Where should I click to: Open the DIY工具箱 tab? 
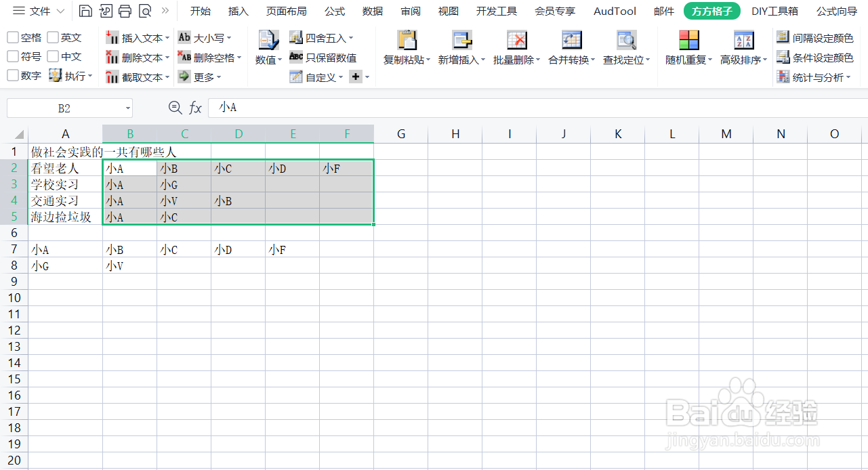pos(774,11)
